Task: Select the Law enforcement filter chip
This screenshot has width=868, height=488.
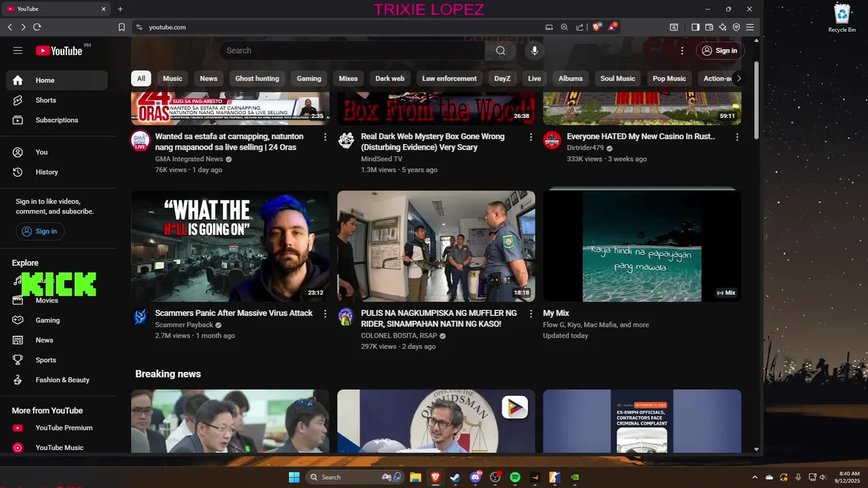Action: tap(450, 79)
